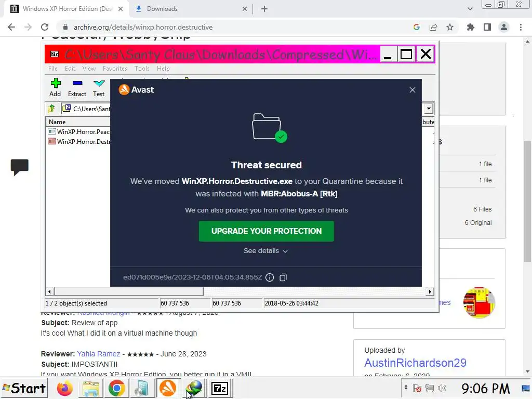Open the 7-Zip Edit menu
532x399 pixels.
(70, 69)
